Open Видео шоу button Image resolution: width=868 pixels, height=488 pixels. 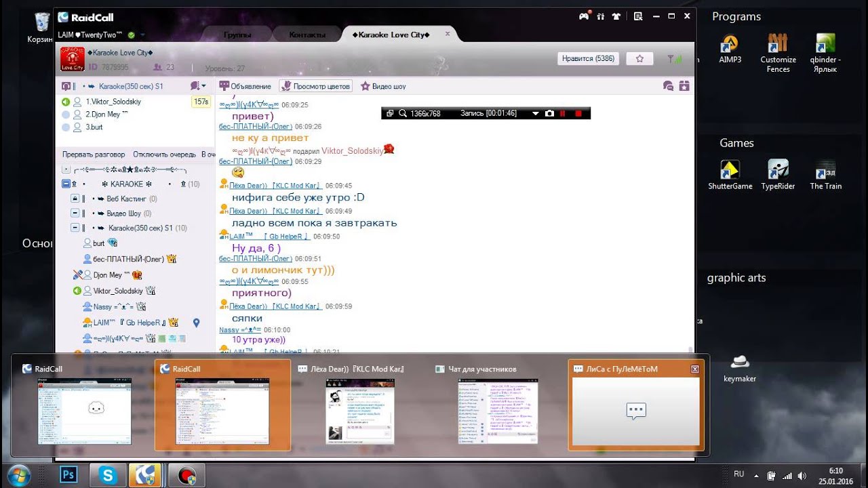[383, 86]
